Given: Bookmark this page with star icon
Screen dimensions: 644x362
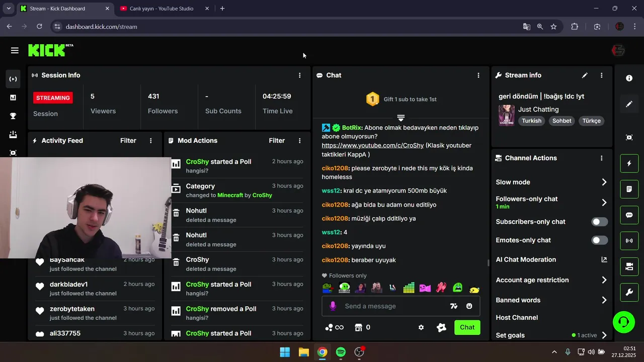Looking at the screenshot, I should tap(553, 27).
